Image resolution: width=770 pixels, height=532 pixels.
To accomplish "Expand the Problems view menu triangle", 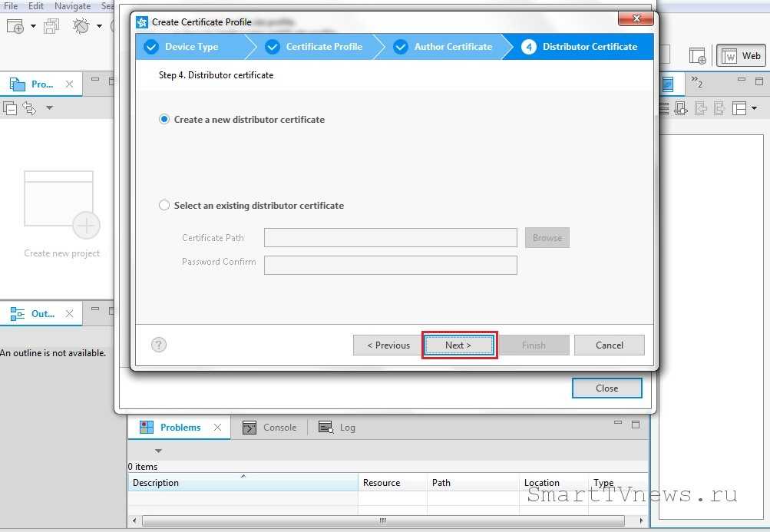I will coord(159,451).
